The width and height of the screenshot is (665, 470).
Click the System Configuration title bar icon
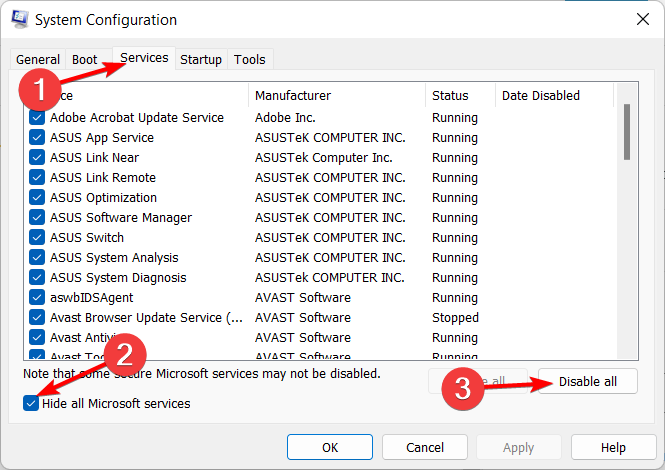point(20,20)
